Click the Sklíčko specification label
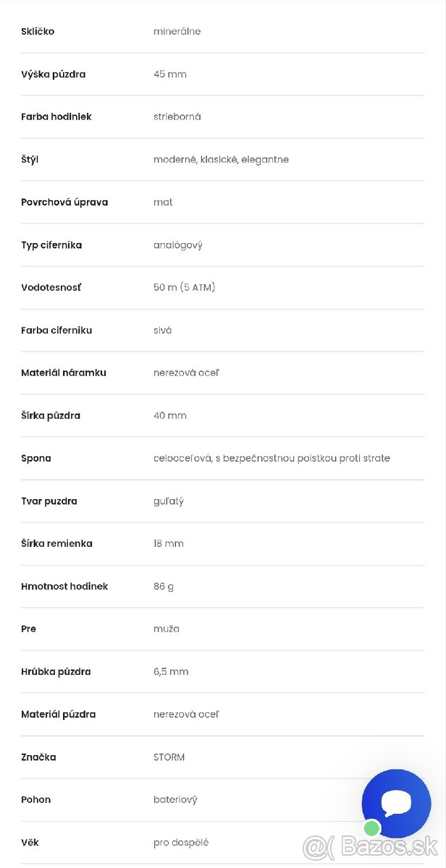Viewport: 446px width, 868px height. click(x=38, y=32)
